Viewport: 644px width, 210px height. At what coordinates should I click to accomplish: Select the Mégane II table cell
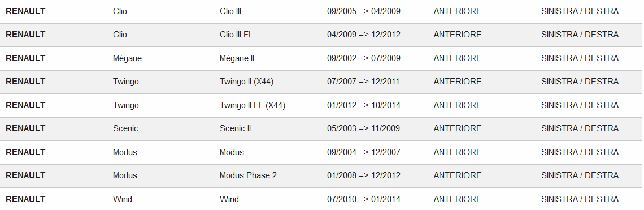tap(237, 58)
